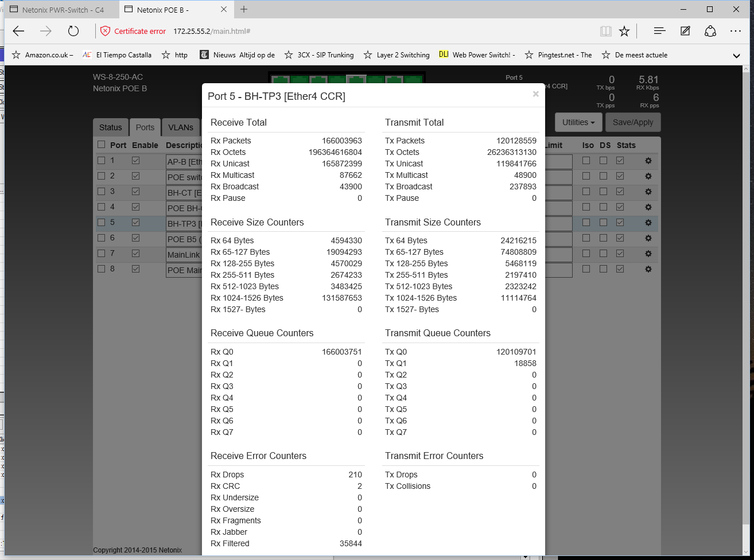Open Layer 2 Switching bookmark
Viewport: 754px width, 560px height.
[x=396, y=55]
